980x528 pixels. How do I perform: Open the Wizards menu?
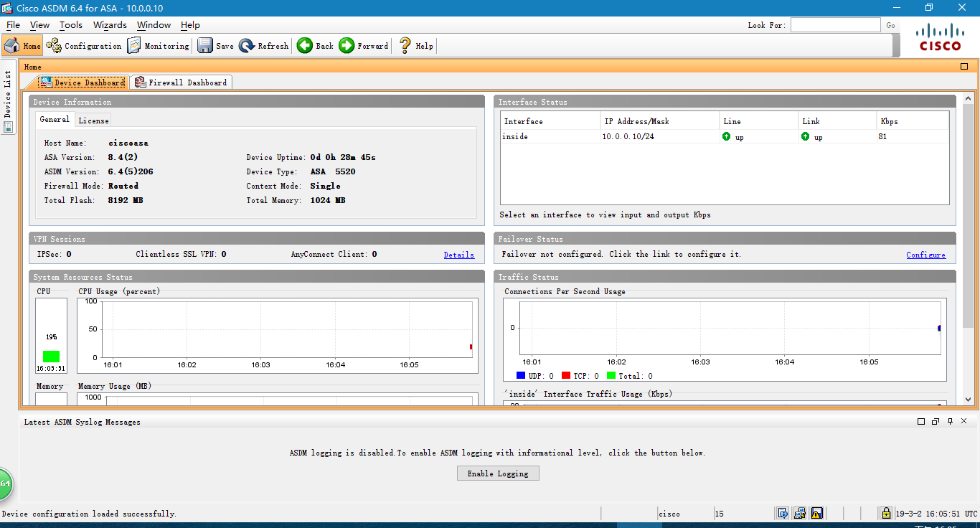(110, 24)
